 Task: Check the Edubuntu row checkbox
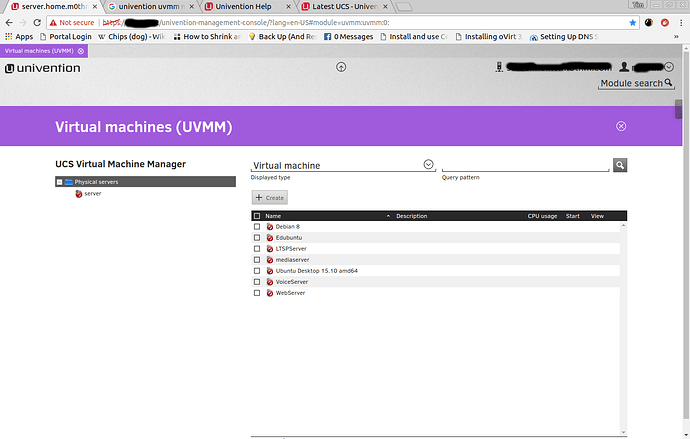[257, 238]
